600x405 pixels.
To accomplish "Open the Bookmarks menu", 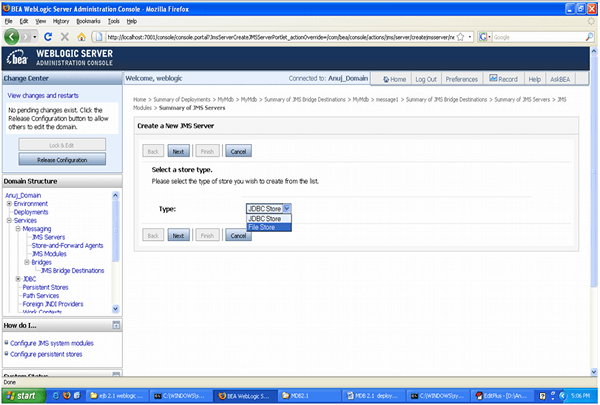I will [x=88, y=20].
